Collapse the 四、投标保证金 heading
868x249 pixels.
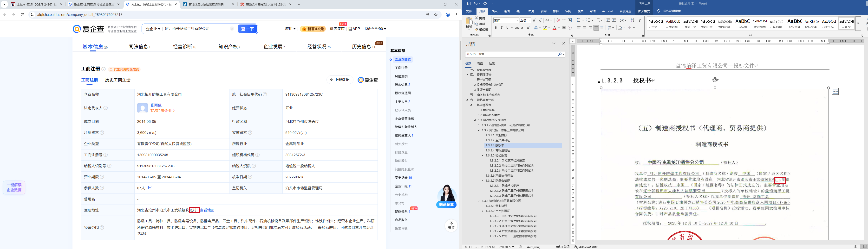[467, 75]
